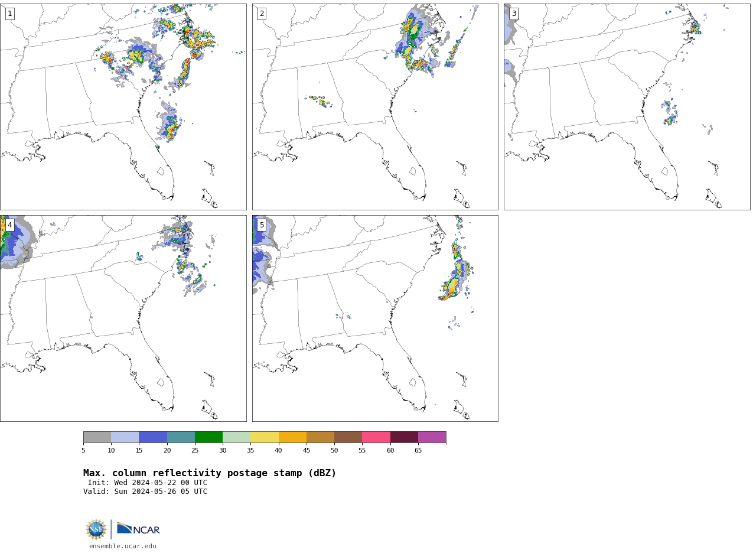756x553 pixels.
Task: Click the colorbar tick label 65
Action: [x=418, y=451]
